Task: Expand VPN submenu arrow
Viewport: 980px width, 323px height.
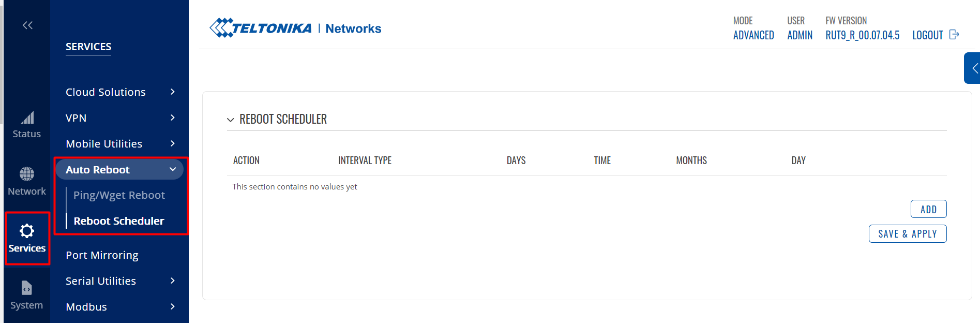Action: [x=173, y=118]
